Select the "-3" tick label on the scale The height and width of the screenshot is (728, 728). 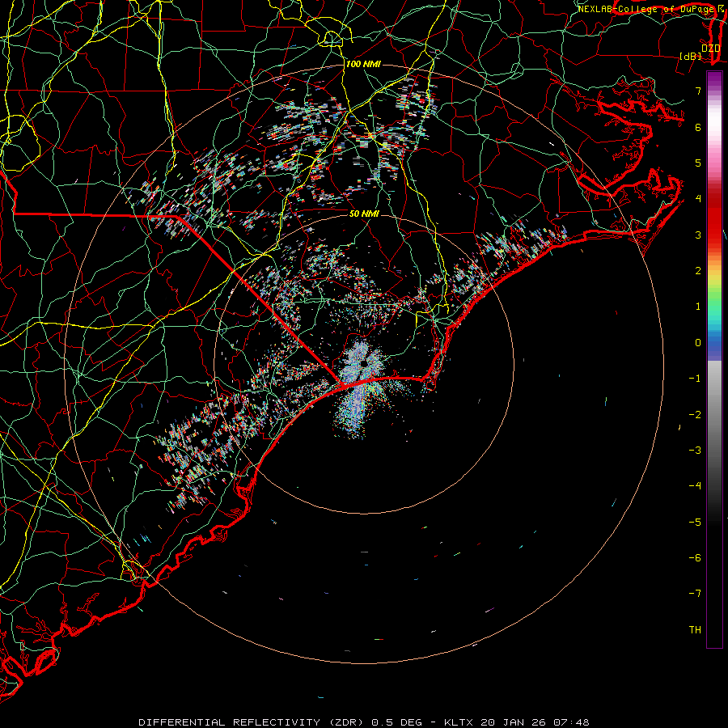tap(695, 451)
